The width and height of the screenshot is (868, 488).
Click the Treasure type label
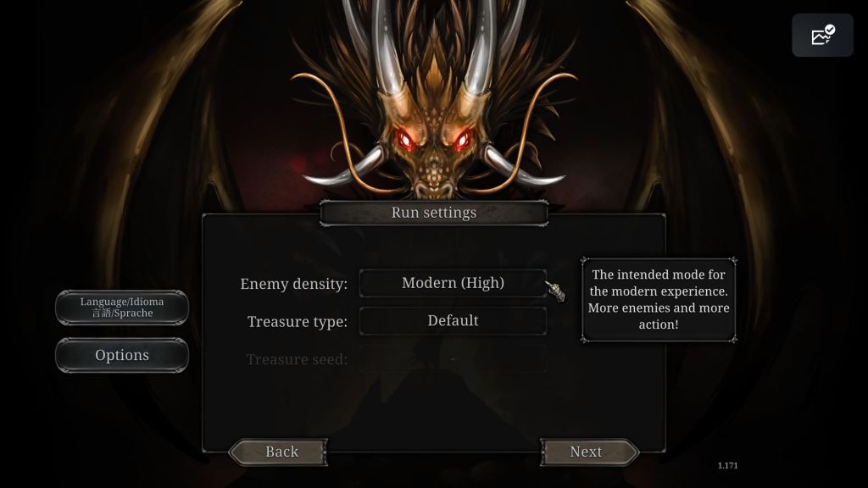point(298,321)
